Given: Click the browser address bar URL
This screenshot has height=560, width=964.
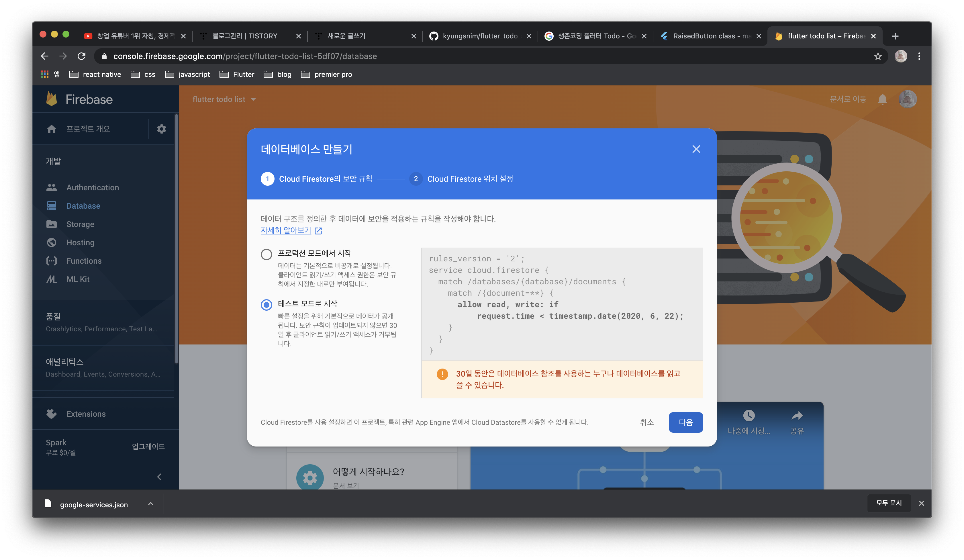Looking at the screenshot, I should click(x=245, y=56).
